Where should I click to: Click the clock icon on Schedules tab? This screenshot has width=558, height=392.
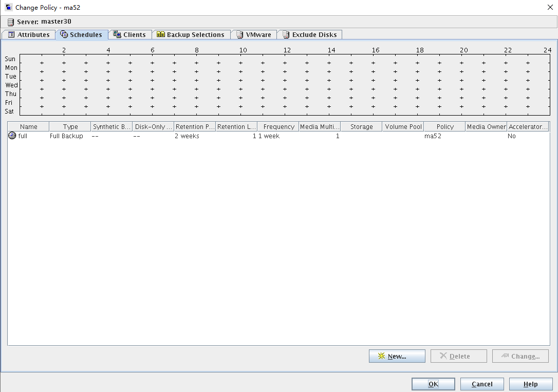(64, 34)
